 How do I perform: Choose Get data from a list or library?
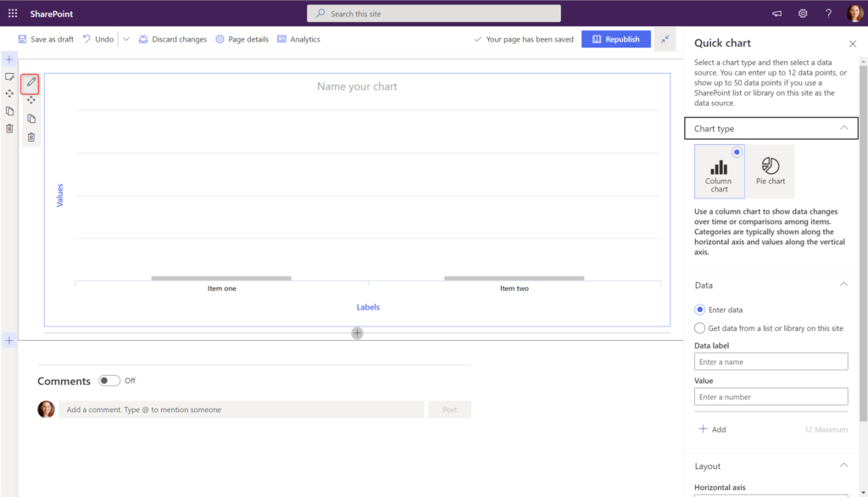pyautogui.click(x=699, y=328)
